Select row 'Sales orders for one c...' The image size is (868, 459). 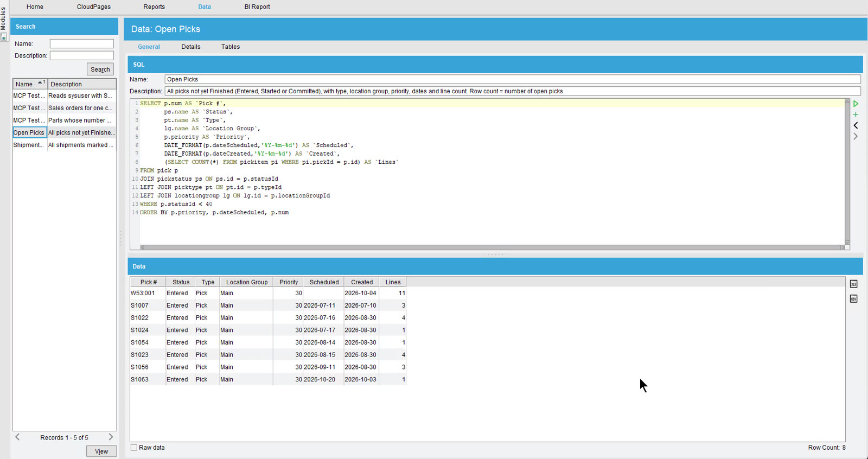click(65, 108)
